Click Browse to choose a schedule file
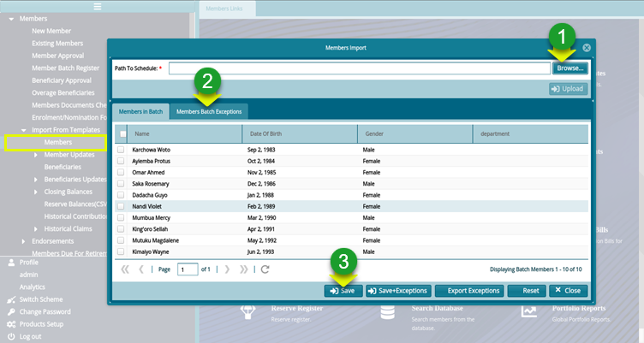 [x=570, y=68]
